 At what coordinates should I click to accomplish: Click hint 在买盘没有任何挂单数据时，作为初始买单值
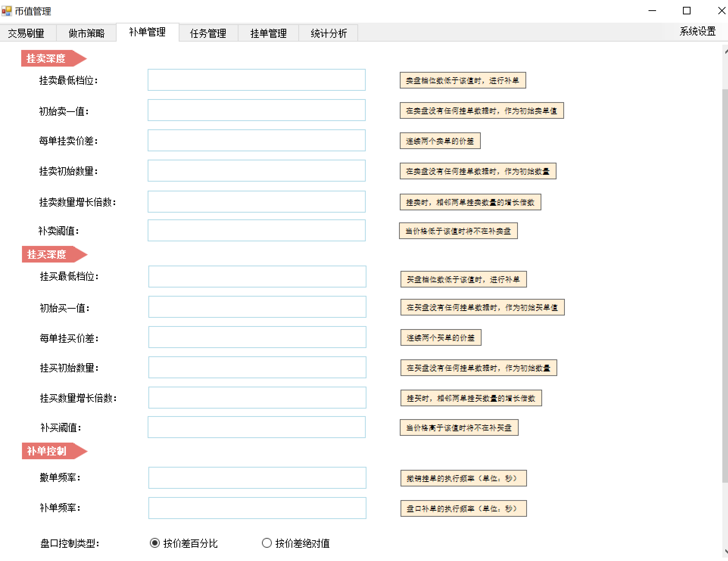pyautogui.click(x=483, y=307)
